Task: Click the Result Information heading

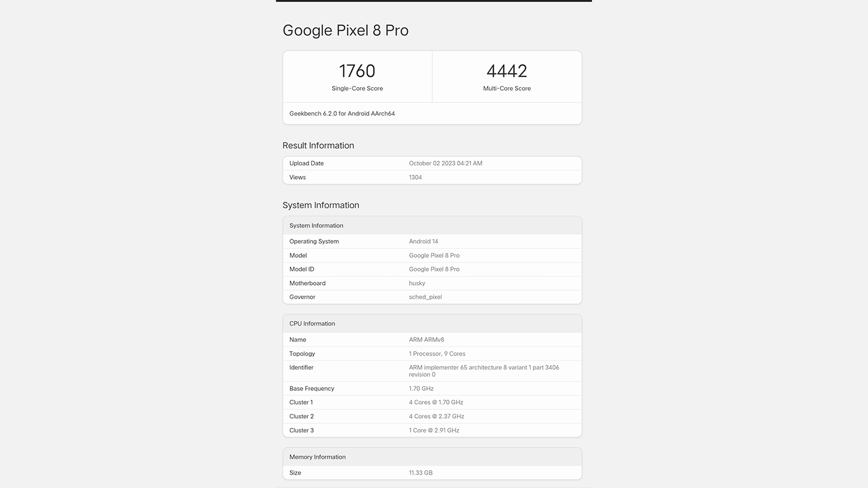Action: [x=318, y=146]
